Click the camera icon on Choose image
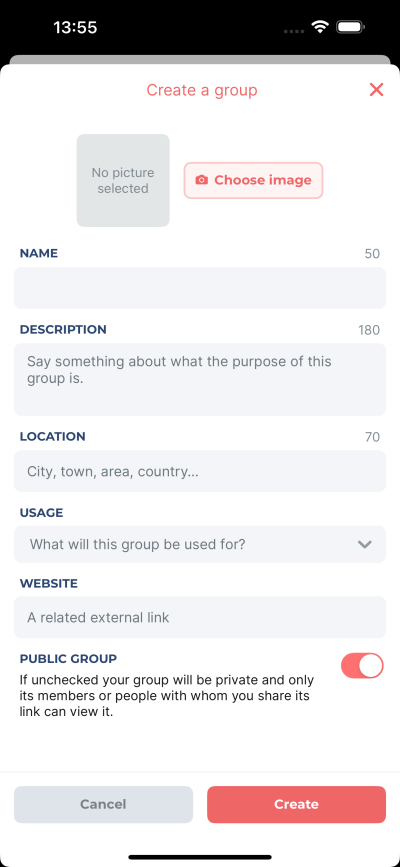Screen dimensions: 400x867 point(202,180)
